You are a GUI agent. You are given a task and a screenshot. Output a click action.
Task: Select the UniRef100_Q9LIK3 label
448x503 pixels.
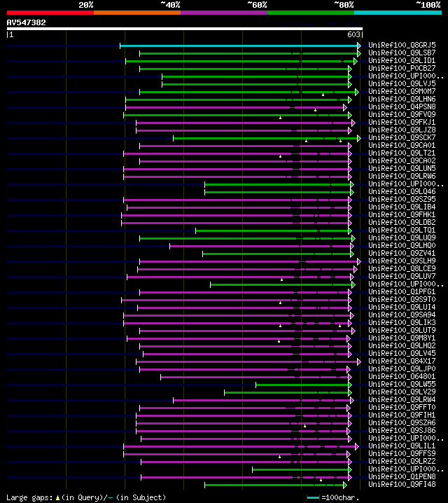402,322
